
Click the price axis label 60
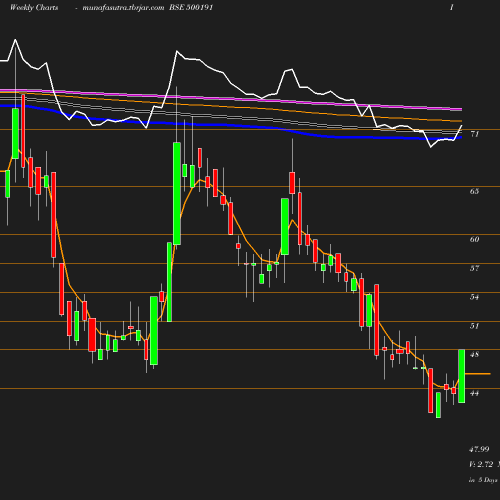coord(475,239)
